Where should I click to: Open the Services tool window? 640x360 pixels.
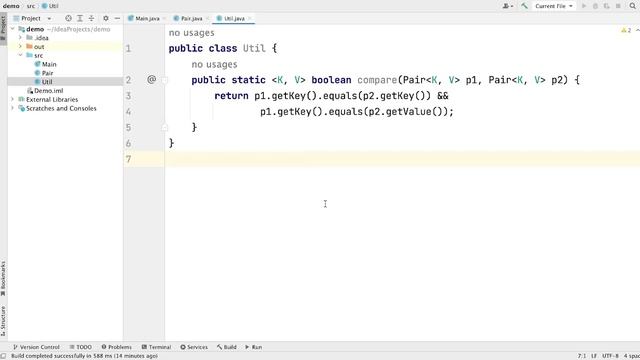(x=194, y=347)
